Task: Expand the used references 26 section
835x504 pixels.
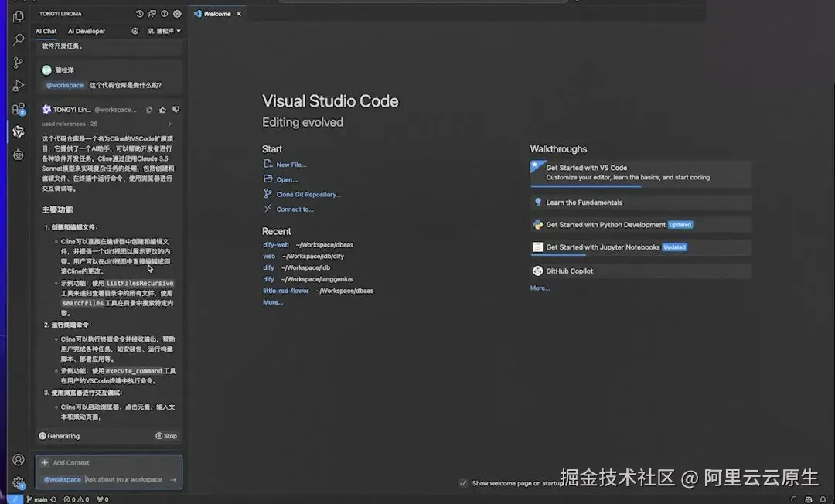Action: tap(107, 124)
